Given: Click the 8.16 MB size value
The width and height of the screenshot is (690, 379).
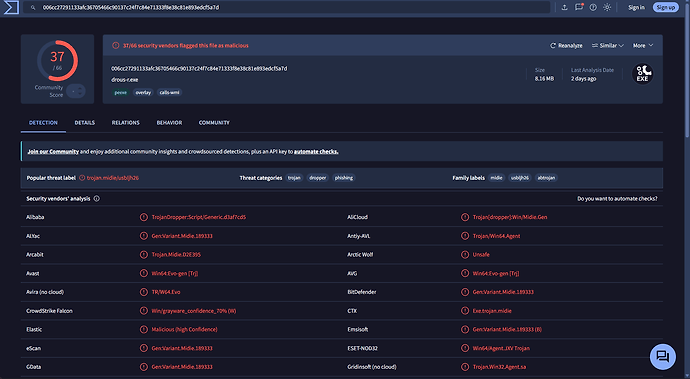Looking at the screenshot, I should 544,78.
